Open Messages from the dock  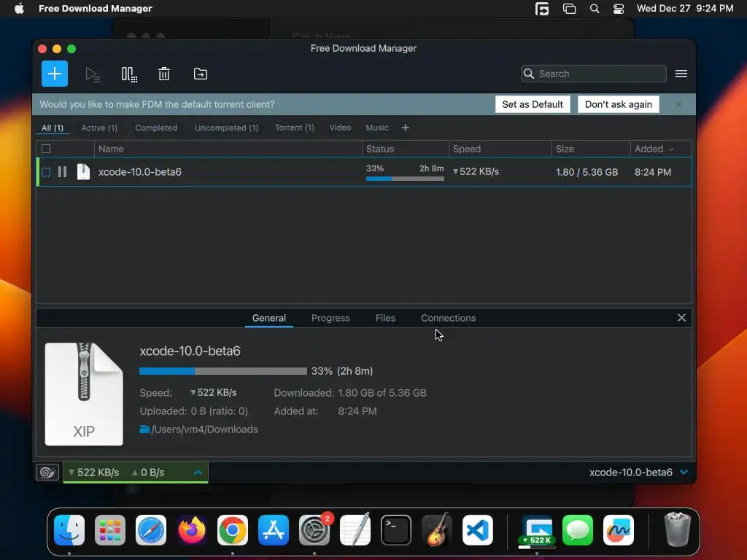578,530
